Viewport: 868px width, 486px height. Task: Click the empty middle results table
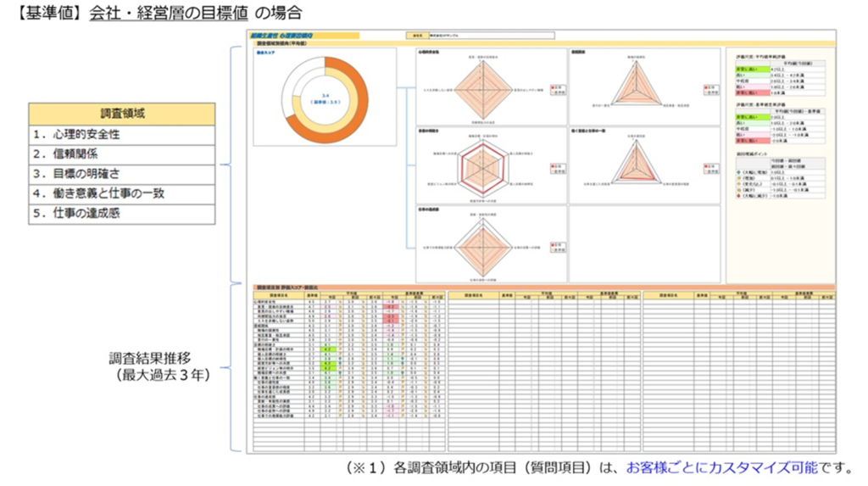pyautogui.click(x=543, y=373)
